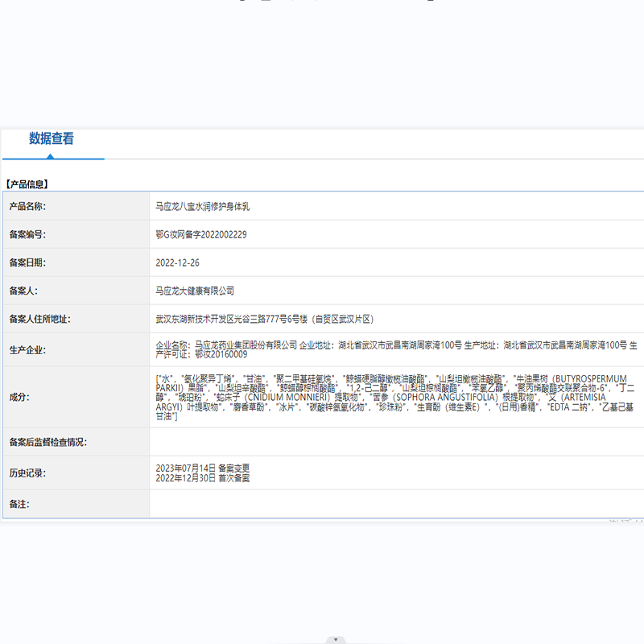Click the 【产品信息】 section header

[27, 184]
